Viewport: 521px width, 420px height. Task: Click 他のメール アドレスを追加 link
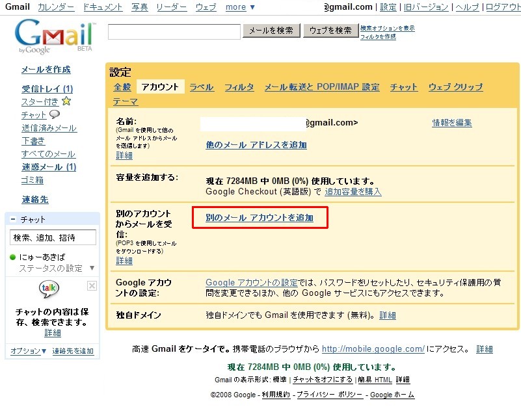[256, 145]
